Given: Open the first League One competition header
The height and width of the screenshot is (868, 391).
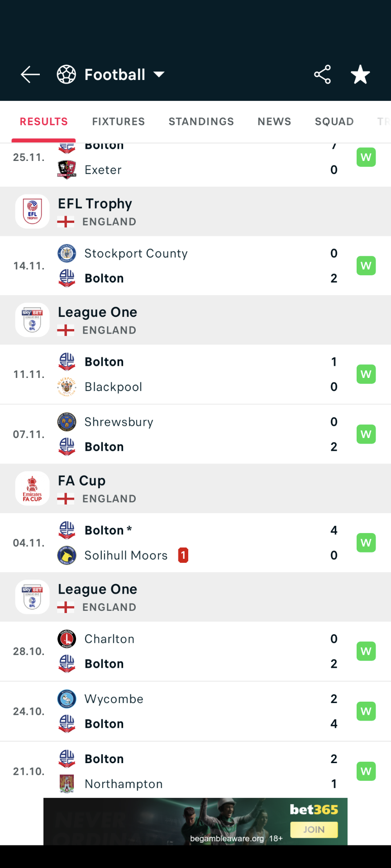Looking at the screenshot, I should click(195, 320).
